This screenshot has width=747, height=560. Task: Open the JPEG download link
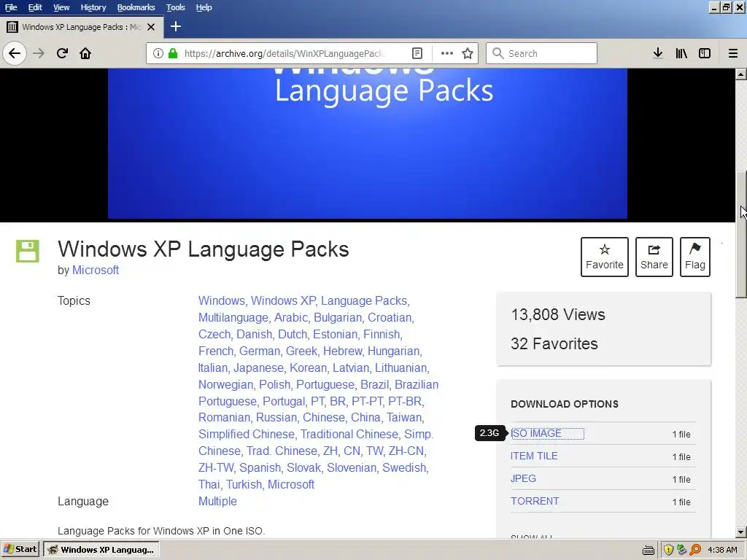pos(523,478)
